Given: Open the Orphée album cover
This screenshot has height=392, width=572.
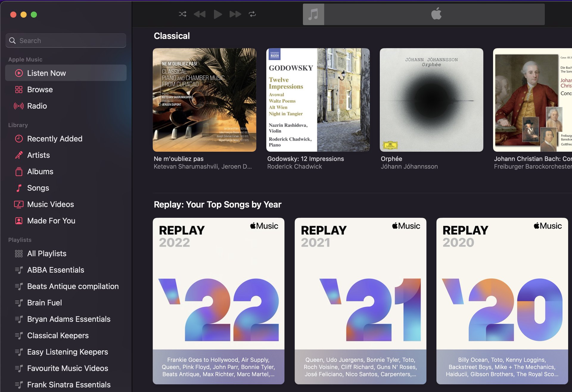Looking at the screenshot, I should pos(431,100).
